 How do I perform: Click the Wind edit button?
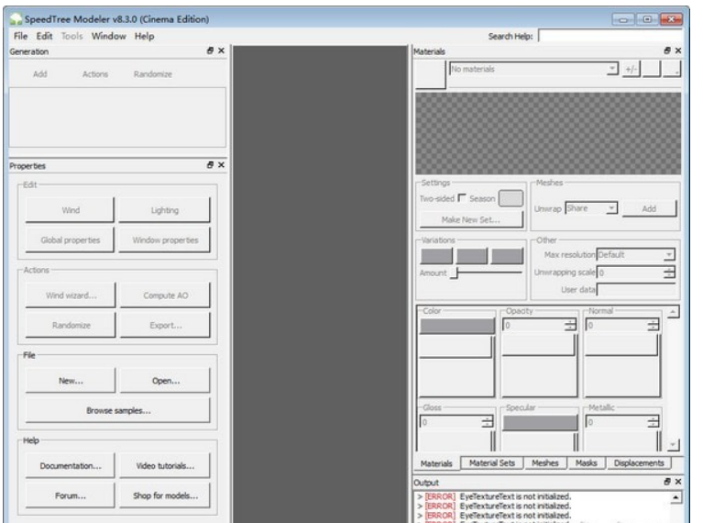point(70,210)
